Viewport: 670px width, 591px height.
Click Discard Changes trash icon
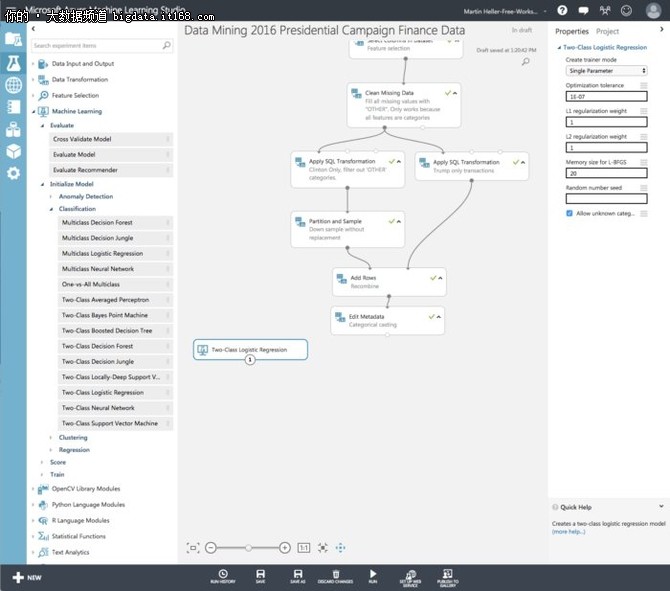pos(335,576)
